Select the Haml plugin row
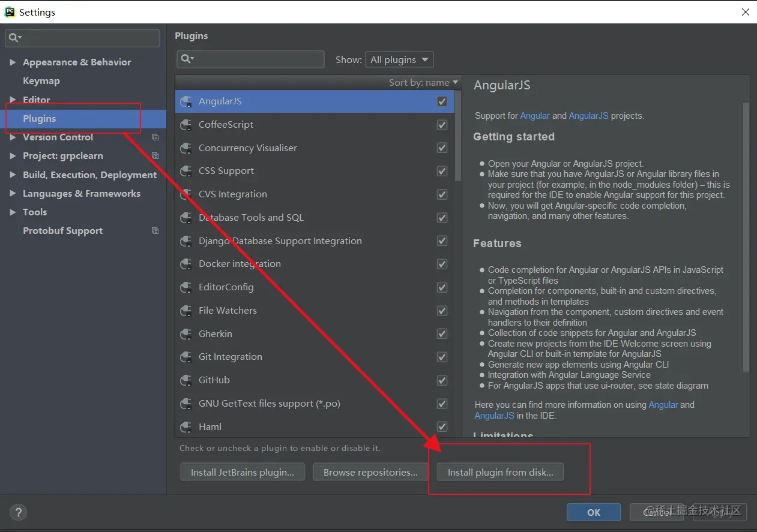 coord(315,427)
